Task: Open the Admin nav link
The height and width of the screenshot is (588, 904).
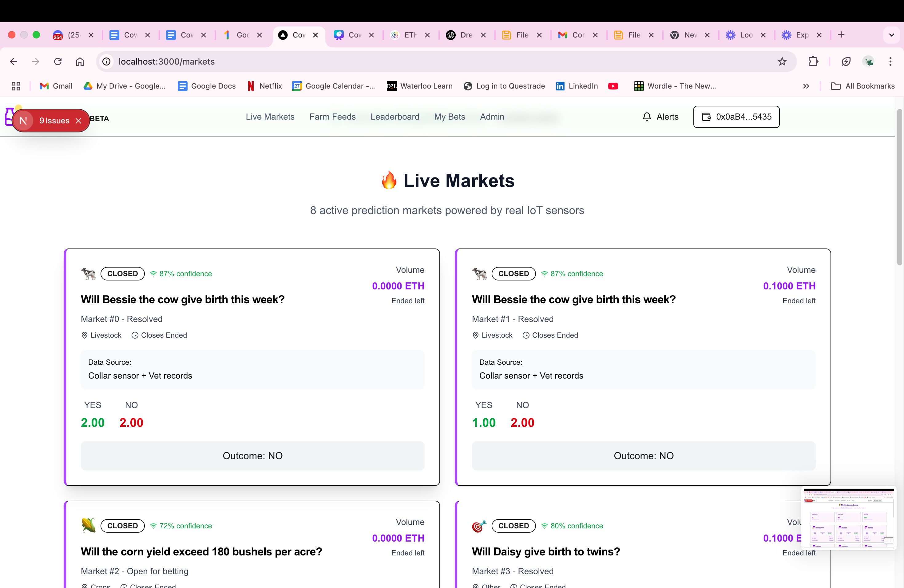Action: 492,117
